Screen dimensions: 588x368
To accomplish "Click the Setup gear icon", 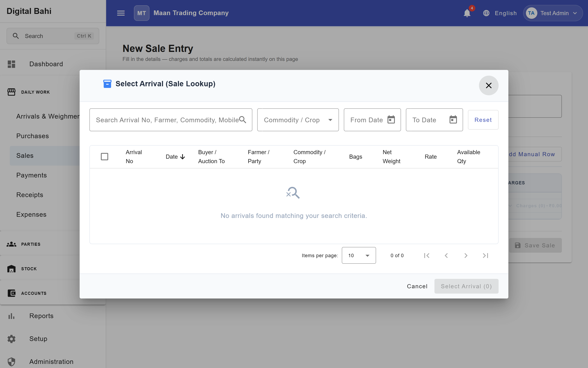I will coord(11,339).
